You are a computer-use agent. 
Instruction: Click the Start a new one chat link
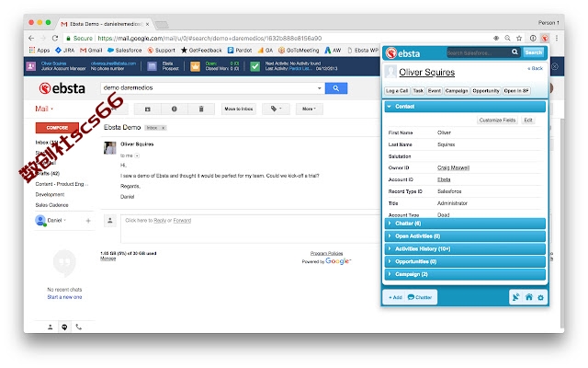tap(64, 297)
